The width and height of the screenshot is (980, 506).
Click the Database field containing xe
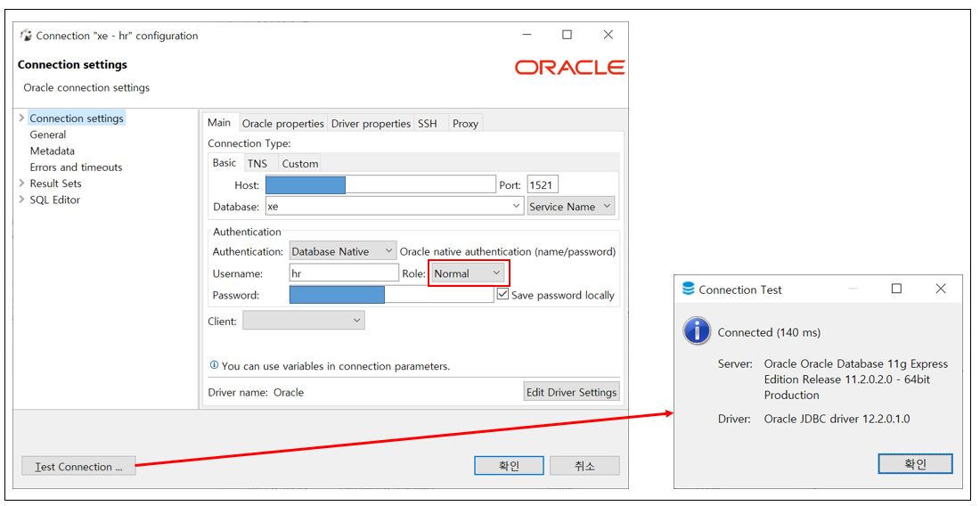click(395, 206)
